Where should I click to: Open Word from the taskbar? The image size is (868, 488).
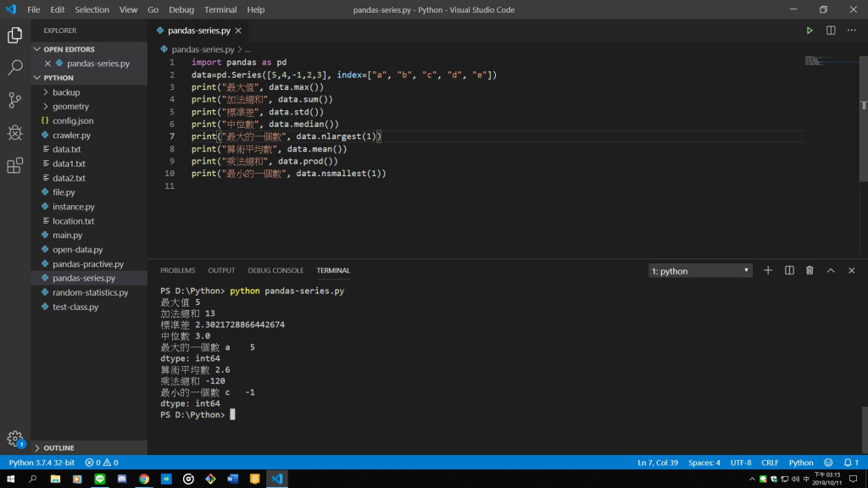pos(232,479)
